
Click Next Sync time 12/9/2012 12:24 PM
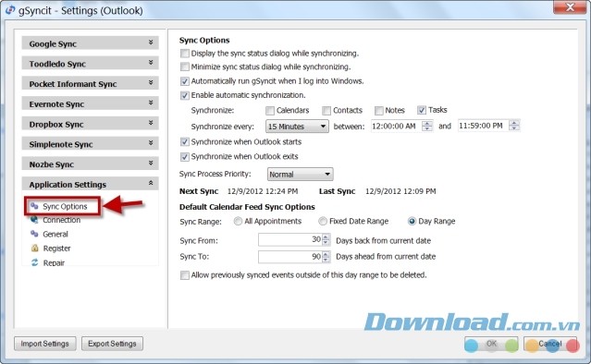click(263, 191)
